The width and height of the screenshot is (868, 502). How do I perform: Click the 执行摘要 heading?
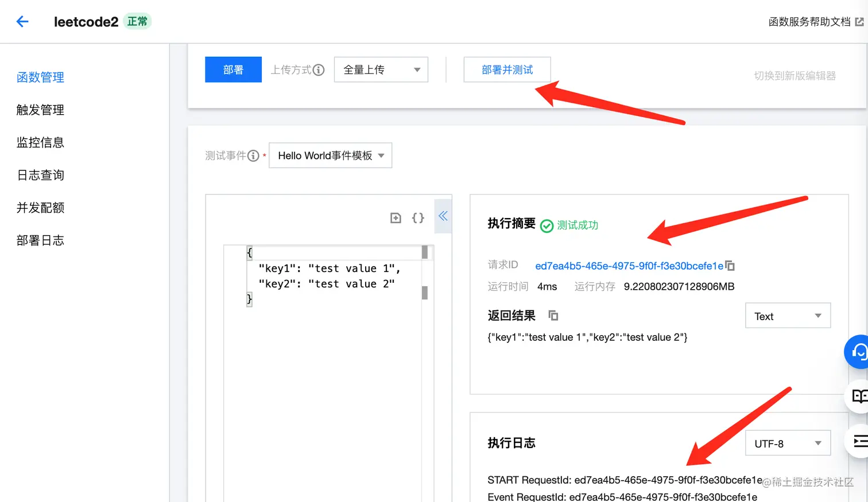[511, 223]
